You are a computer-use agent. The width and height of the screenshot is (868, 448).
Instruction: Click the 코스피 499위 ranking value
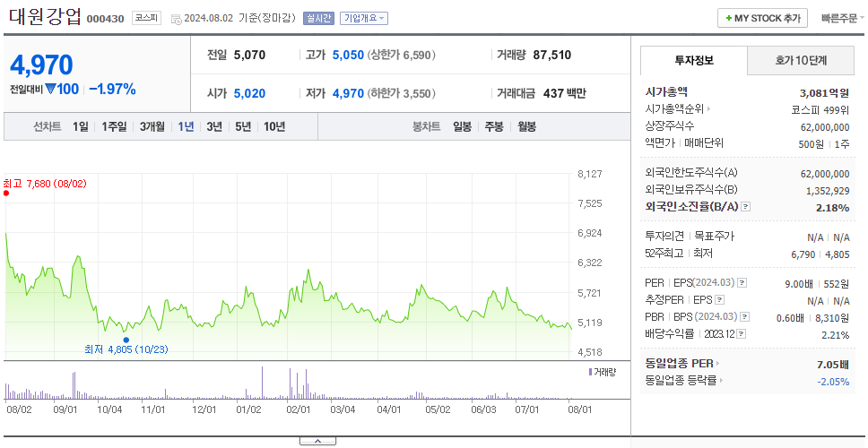coord(820,109)
